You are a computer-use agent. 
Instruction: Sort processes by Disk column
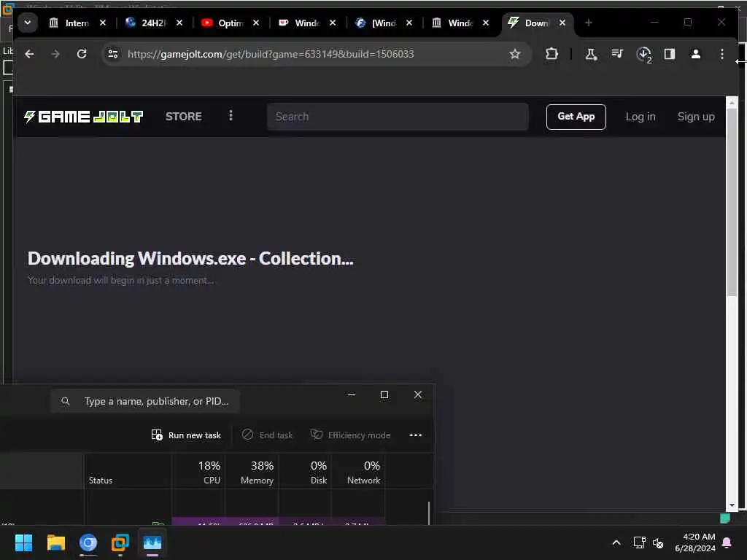point(306,472)
